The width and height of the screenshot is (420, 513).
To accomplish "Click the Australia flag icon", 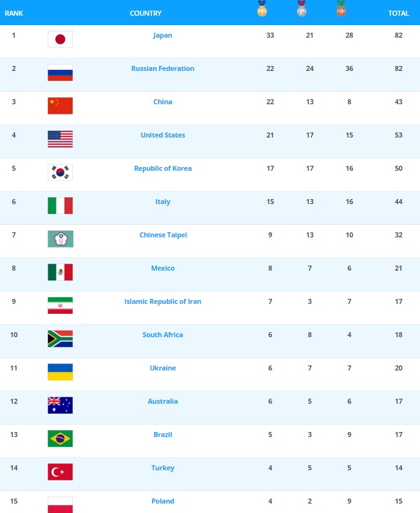I will pos(60,406).
